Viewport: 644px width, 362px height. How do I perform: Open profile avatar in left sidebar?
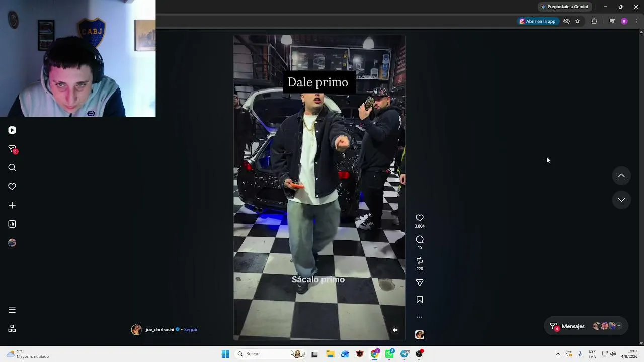(x=12, y=243)
